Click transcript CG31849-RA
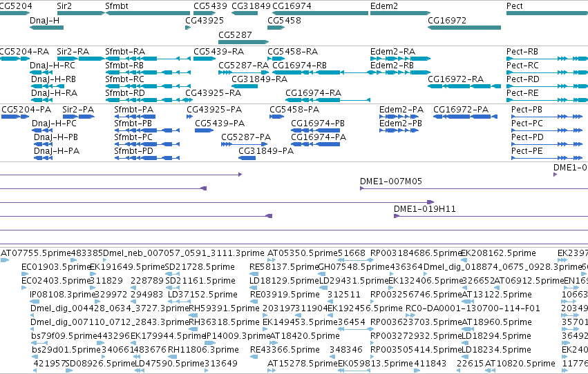588x374 pixels. [260, 79]
